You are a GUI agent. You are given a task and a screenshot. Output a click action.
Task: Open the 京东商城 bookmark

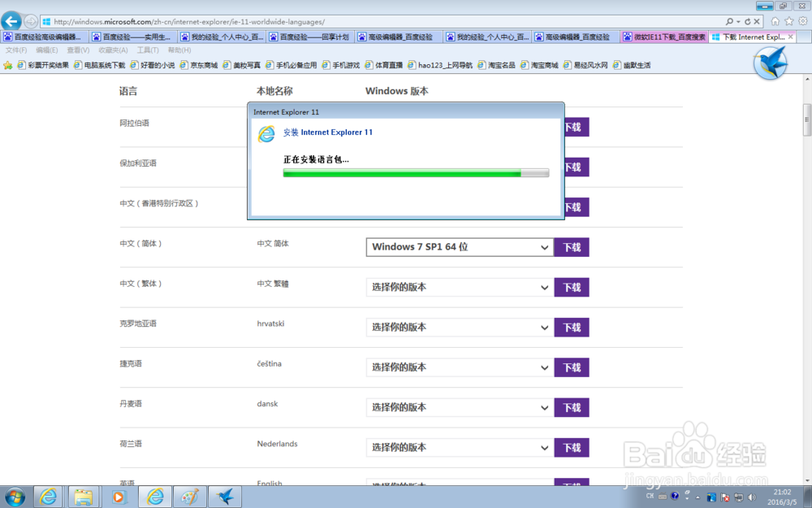coord(199,65)
